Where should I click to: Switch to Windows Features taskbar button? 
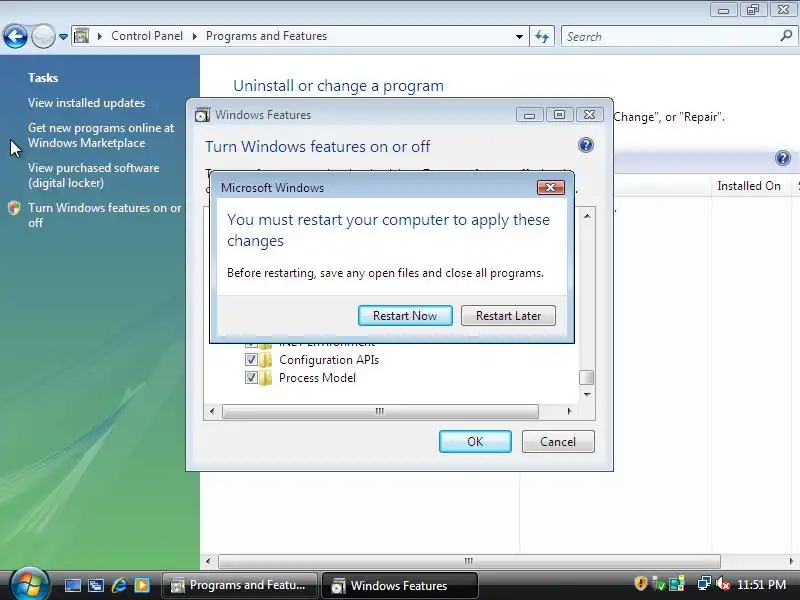pyautogui.click(x=400, y=585)
